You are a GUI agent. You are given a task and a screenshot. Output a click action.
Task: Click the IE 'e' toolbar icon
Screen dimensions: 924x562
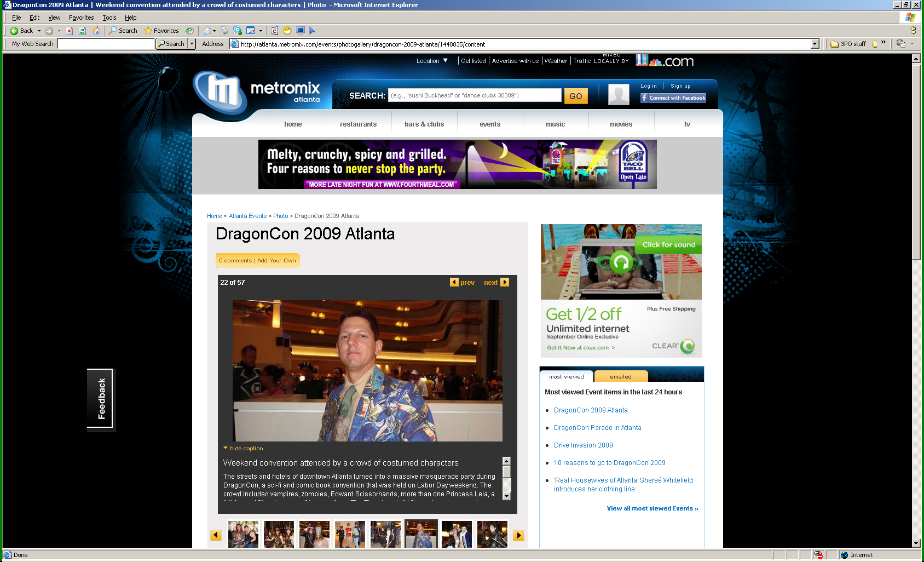[x=274, y=31]
